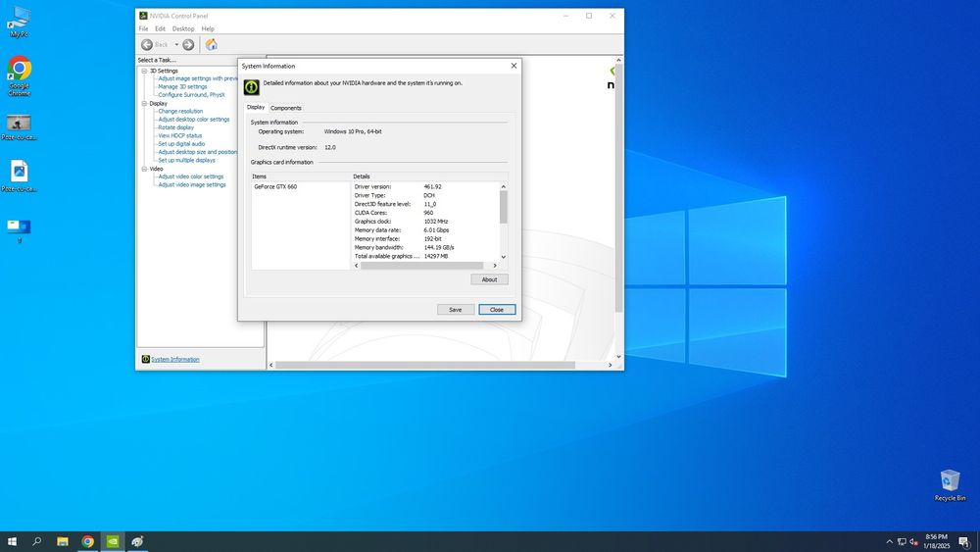This screenshot has width=980, height=552.
Task: Click the System Information link icon
Action: coord(146,359)
